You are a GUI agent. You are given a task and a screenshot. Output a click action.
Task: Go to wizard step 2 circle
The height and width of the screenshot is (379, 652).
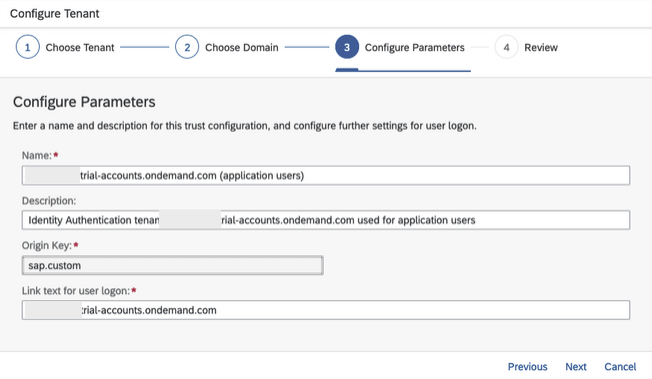187,47
